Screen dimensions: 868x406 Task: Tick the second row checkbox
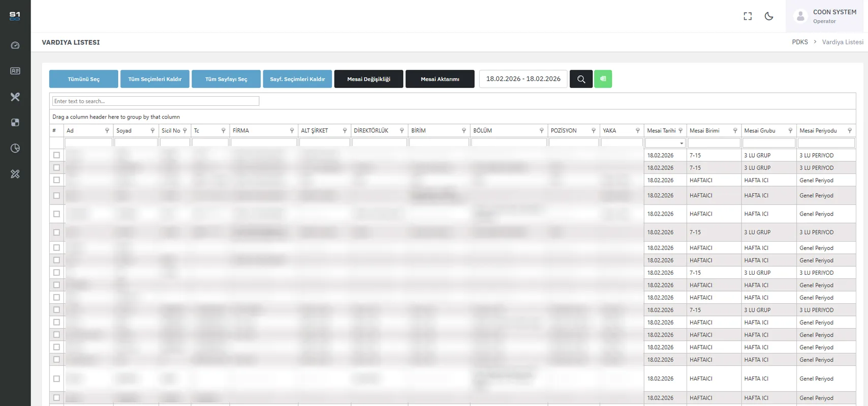coord(56,167)
